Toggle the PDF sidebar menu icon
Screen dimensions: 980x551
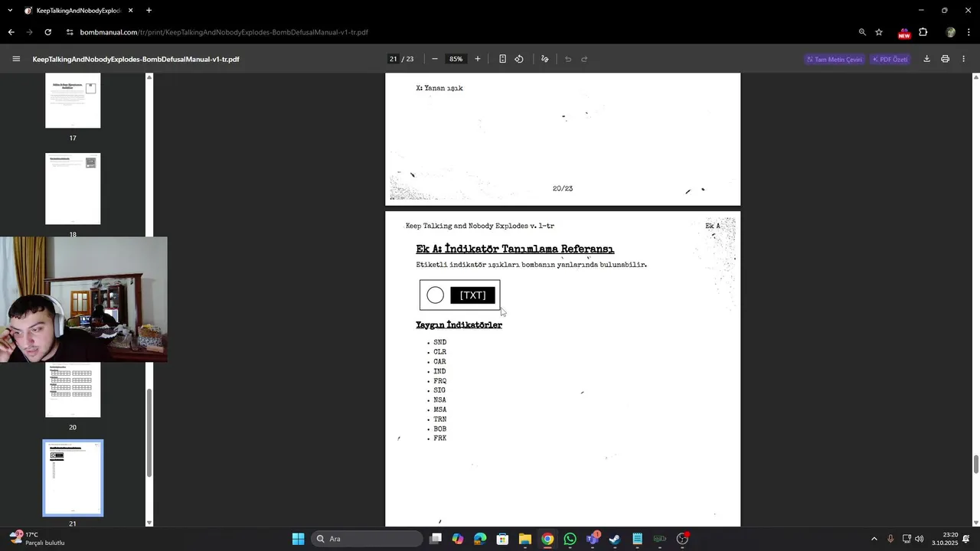tap(16, 59)
